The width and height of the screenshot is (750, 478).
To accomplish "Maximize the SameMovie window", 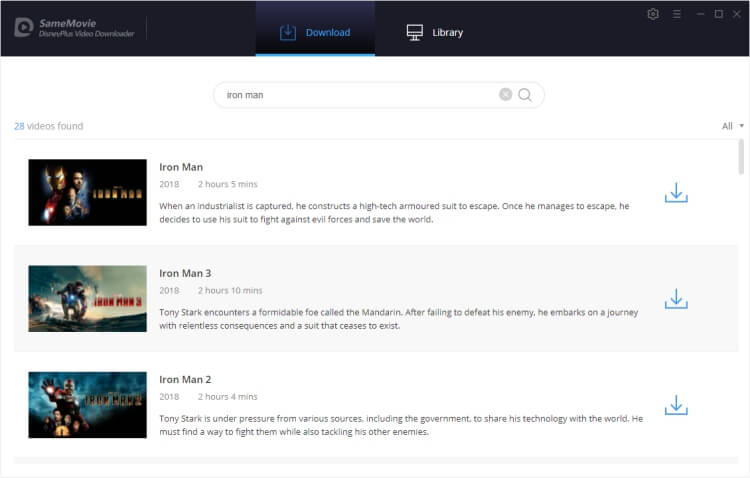I will tap(718, 14).
